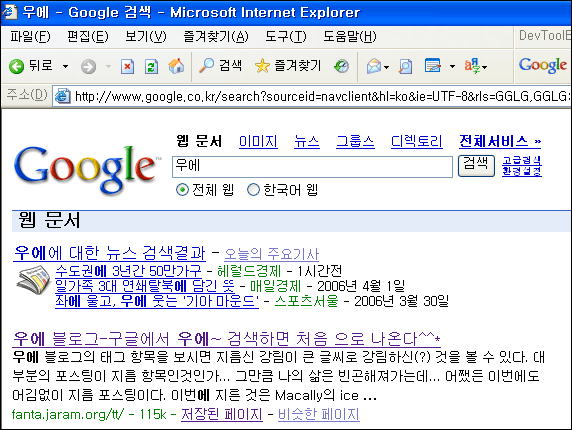
Task: Click the Edit page icon in toolbar
Action: click(433, 66)
